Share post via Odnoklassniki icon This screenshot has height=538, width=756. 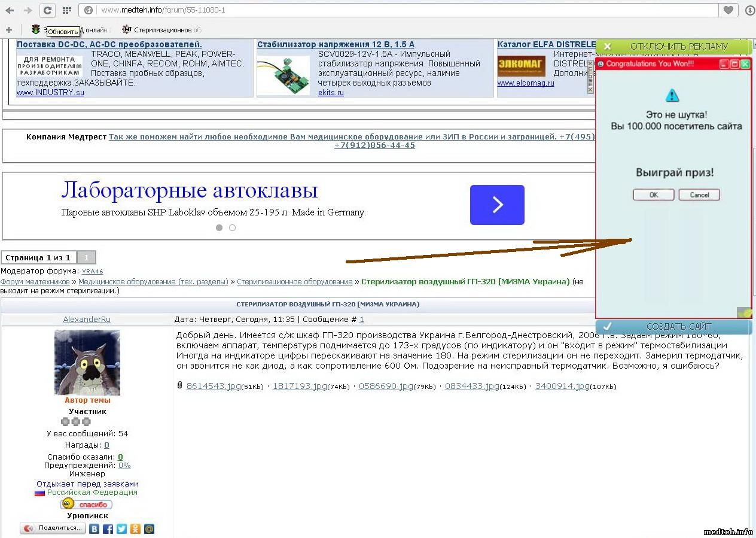point(135,529)
